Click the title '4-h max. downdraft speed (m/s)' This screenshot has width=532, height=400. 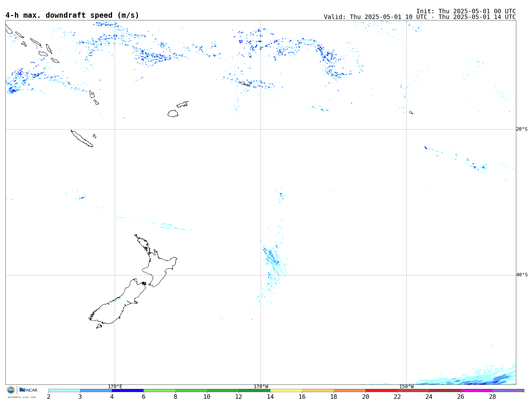[72, 15]
